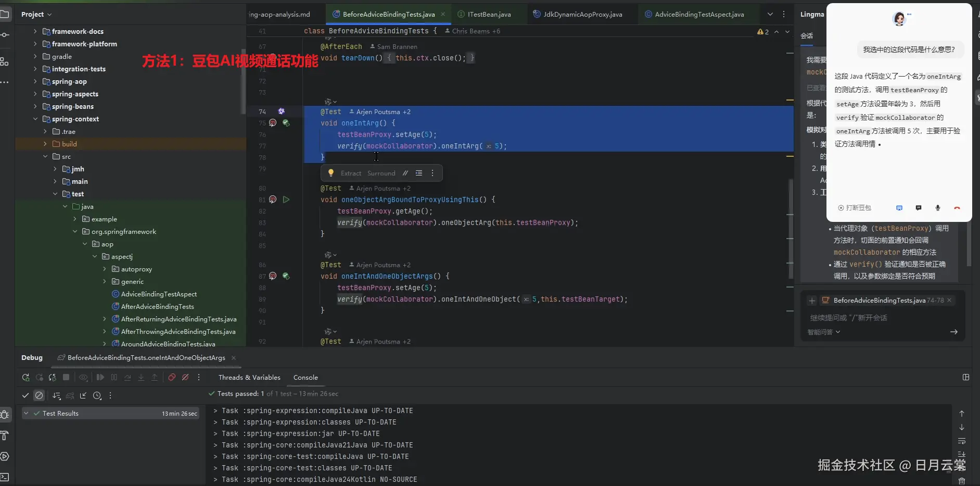Open the test history clock icon

click(x=97, y=396)
